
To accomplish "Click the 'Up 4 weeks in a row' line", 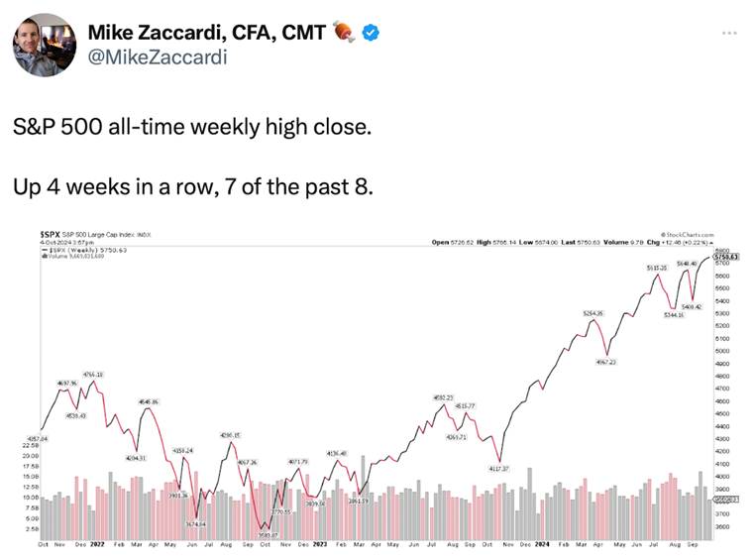I will click(193, 185).
